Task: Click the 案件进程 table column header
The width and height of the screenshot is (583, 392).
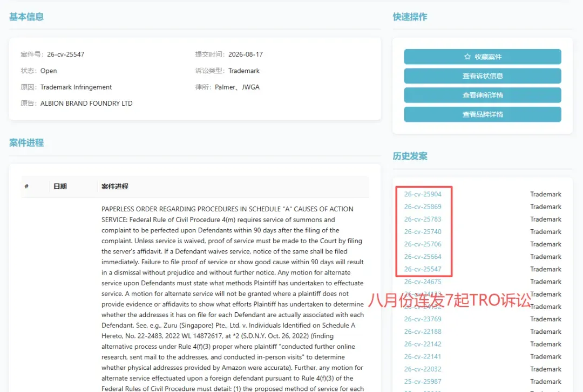Action: pos(115,187)
